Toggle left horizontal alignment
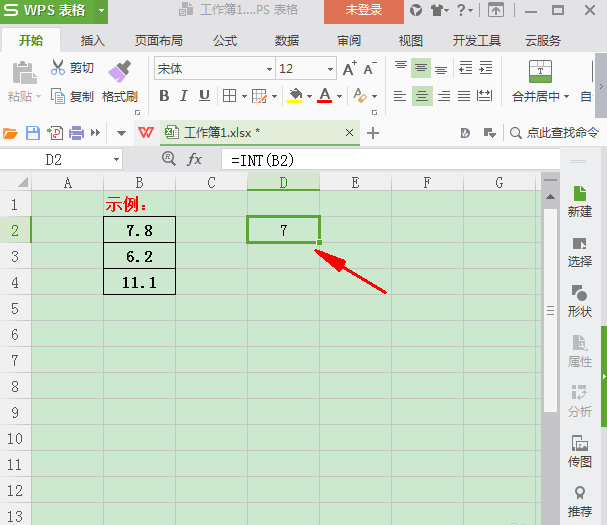The height and width of the screenshot is (525, 607). [x=400, y=96]
